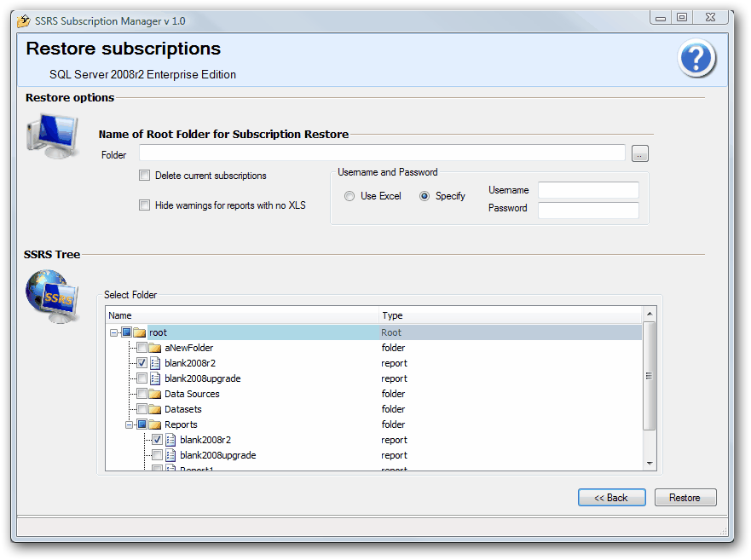The image size is (751, 560).
Task: Click the Username input field
Action: click(x=588, y=190)
